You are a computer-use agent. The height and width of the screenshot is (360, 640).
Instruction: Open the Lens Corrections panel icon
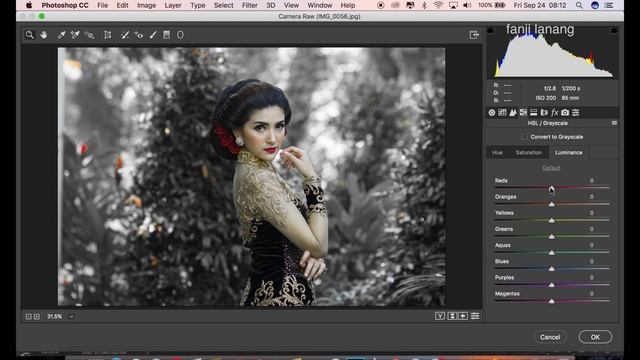[544, 113]
